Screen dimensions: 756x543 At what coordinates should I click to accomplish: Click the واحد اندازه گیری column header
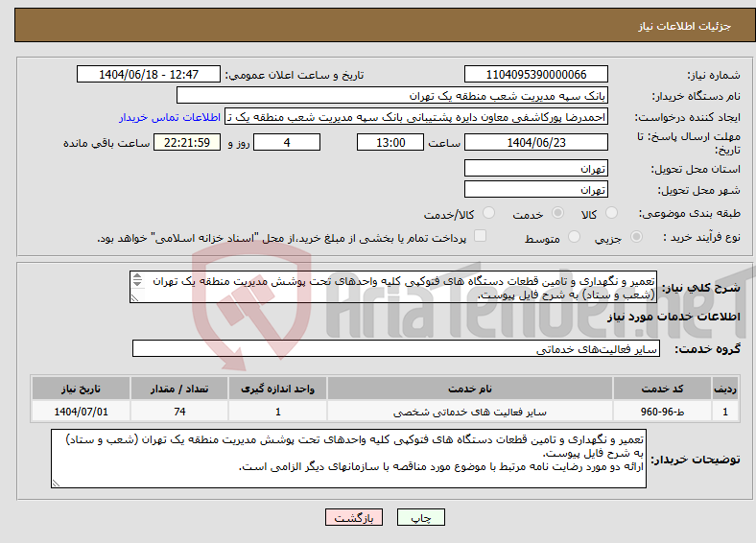pos(277,389)
